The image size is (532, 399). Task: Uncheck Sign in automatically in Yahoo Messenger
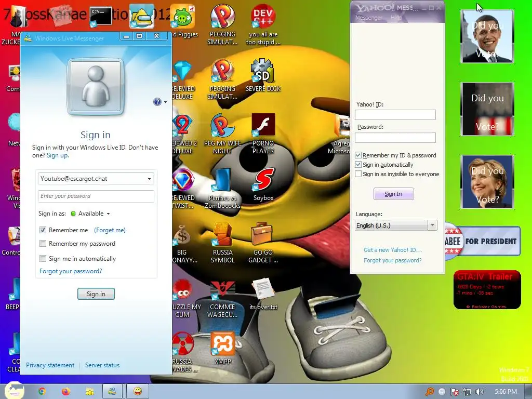click(358, 165)
